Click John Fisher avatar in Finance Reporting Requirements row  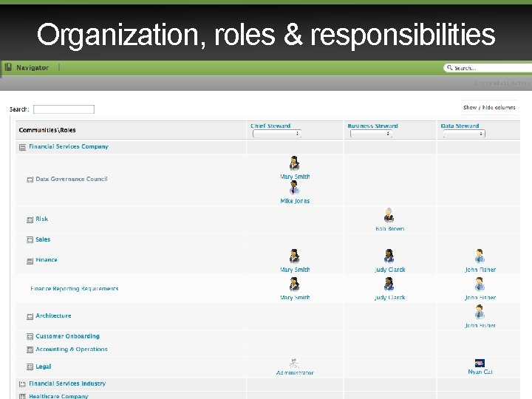tap(480, 284)
